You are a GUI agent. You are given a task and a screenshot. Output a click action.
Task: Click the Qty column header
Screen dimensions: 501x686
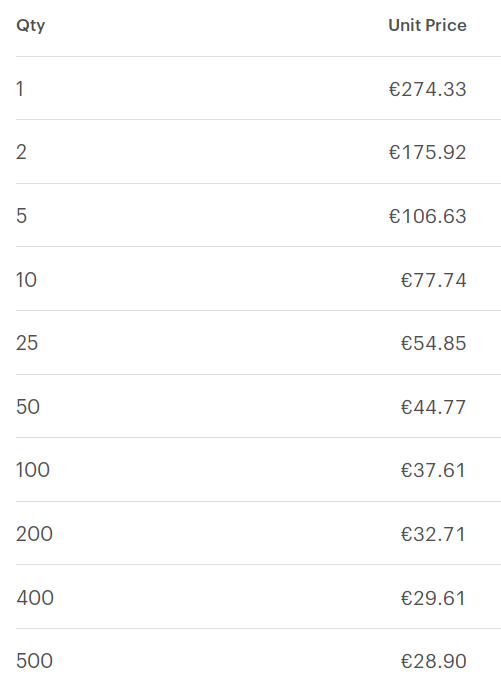[x=31, y=25]
